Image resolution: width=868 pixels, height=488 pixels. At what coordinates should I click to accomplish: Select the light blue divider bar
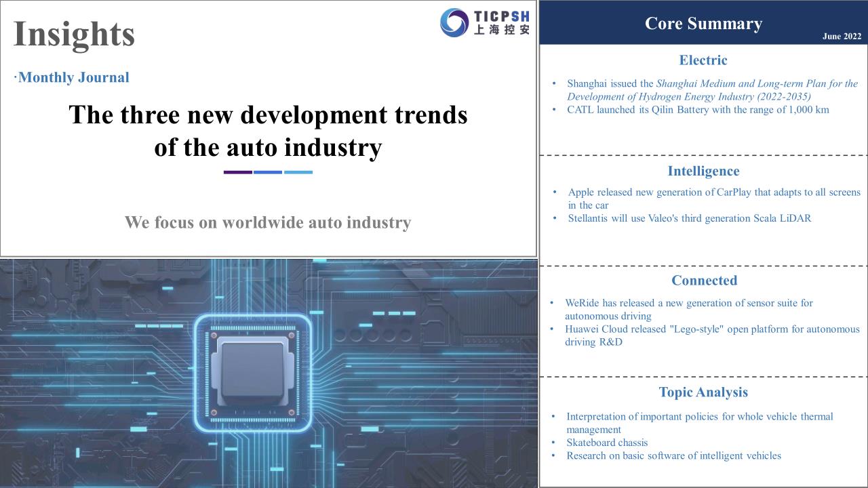click(298, 172)
